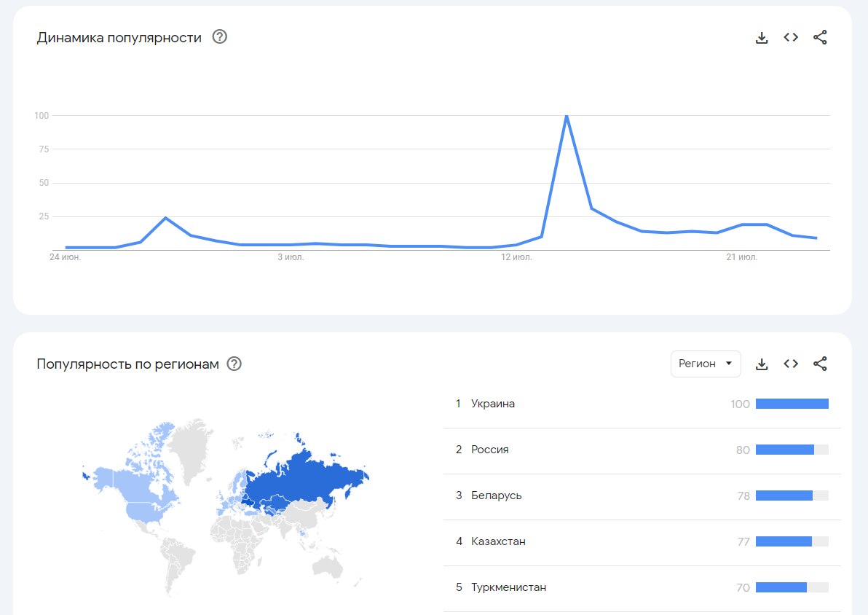Share the popularity dynamics chart
Viewport: 868px width, 615px height.
[820, 38]
